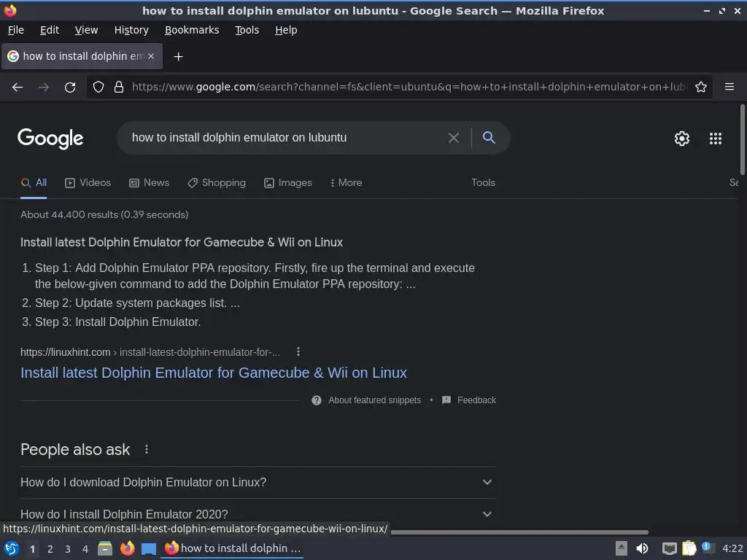Open file manager from taskbar

(x=105, y=548)
